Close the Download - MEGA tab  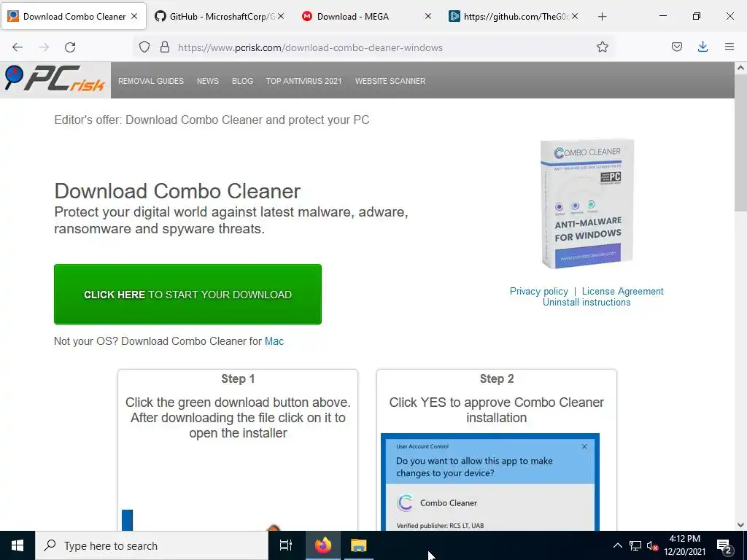[x=427, y=16]
